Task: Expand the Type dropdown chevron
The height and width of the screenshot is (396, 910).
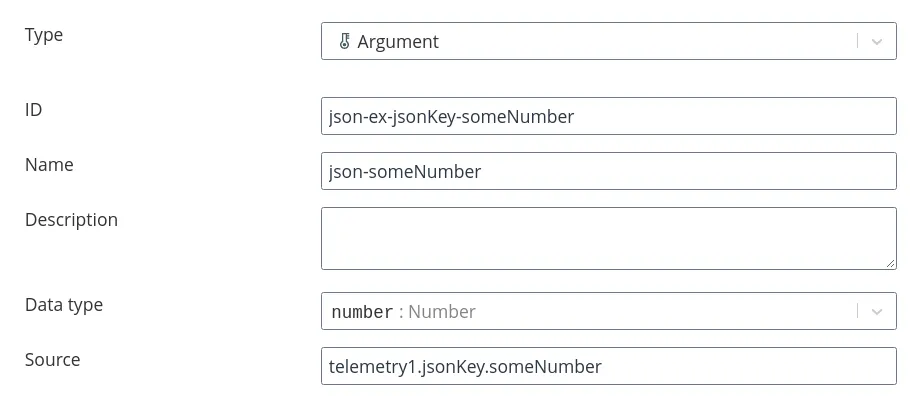Action: pyautogui.click(x=876, y=41)
